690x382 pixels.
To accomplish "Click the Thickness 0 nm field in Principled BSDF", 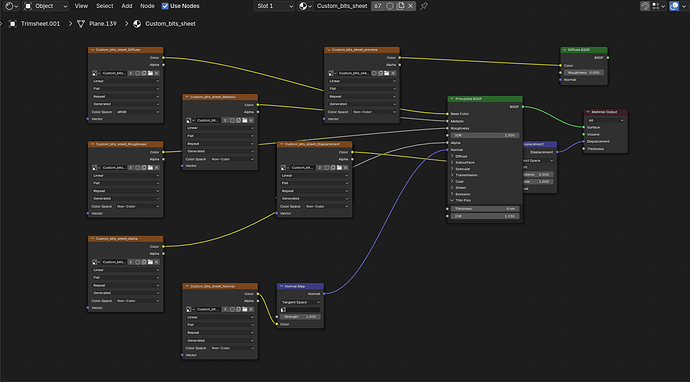I will [485, 209].
